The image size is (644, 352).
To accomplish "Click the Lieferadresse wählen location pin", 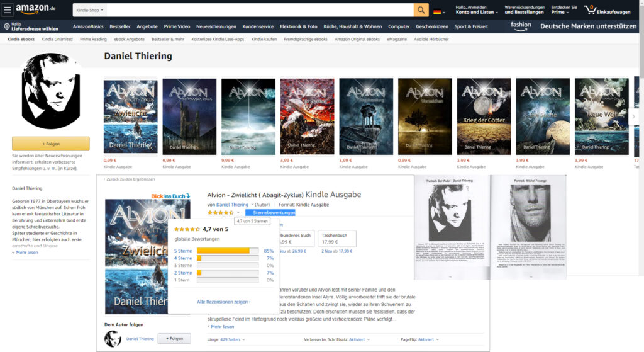I will [6, 26].
